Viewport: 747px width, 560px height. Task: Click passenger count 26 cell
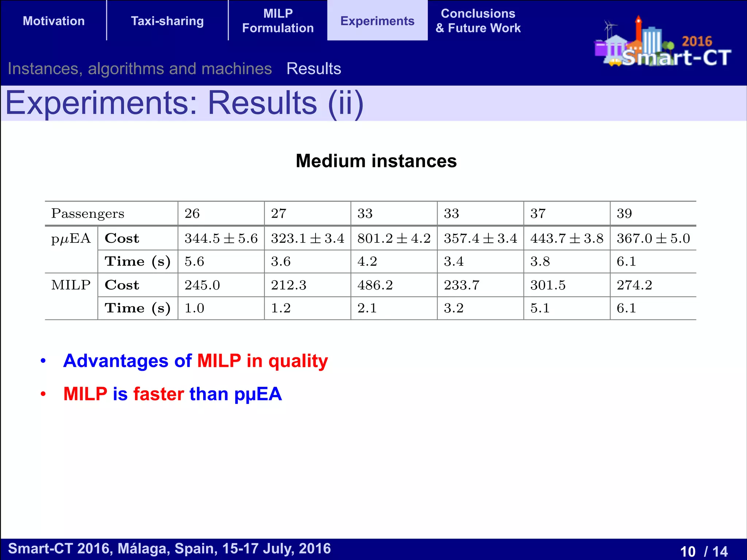[x=192, y=213]
